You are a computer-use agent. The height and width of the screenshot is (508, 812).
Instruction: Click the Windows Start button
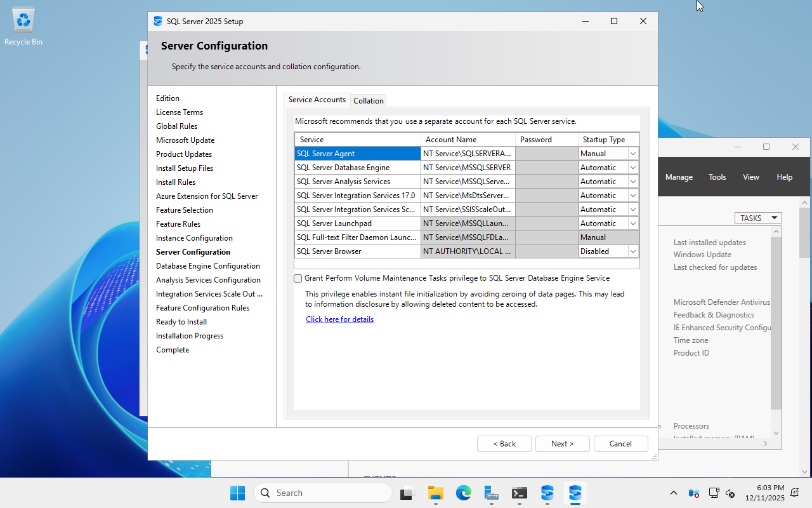pyautogui.click(x=237, y=493)
